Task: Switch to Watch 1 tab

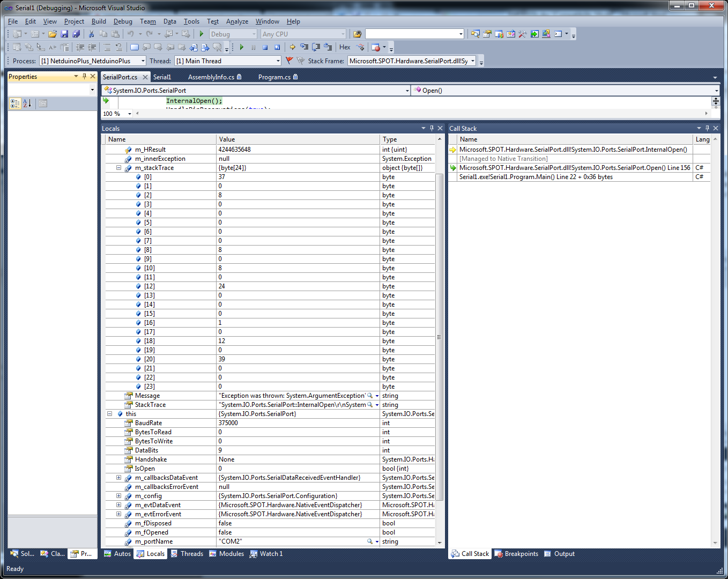Action: [x=266, y=554]
